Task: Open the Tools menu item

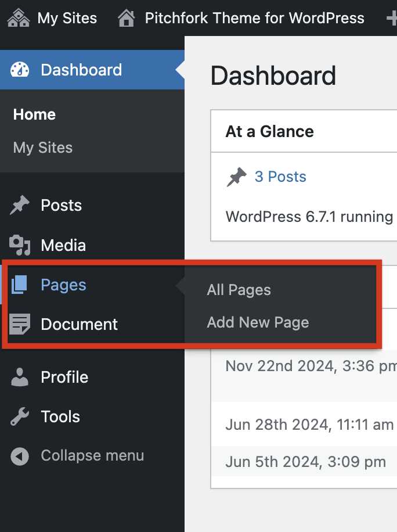Action: click(x=60, y=416)
